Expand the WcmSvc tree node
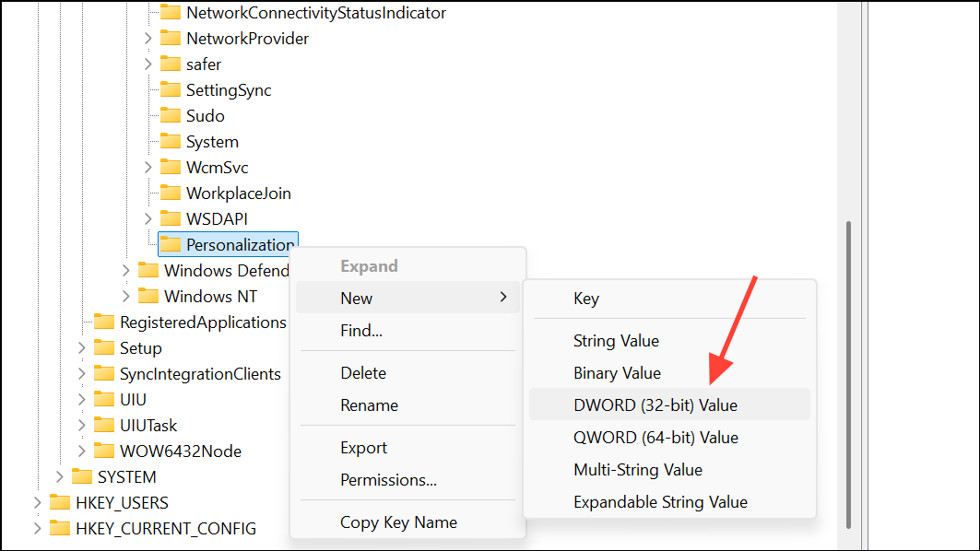 coord(148,168)
